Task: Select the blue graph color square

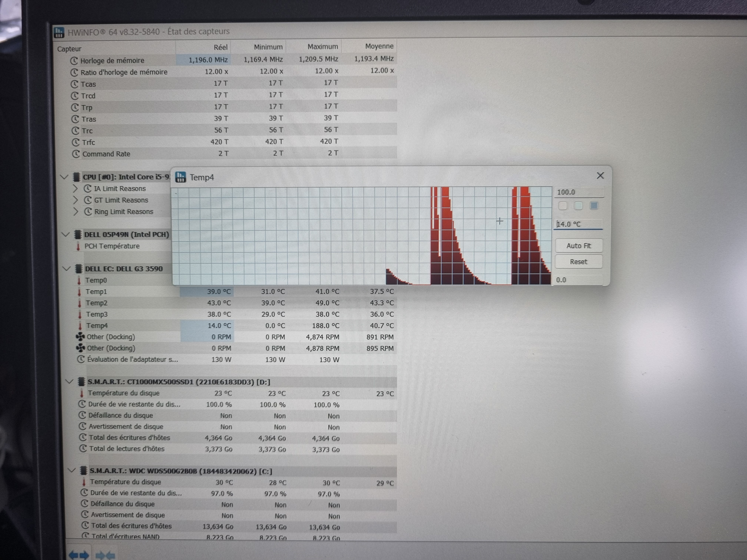Action: pos(594,206)
